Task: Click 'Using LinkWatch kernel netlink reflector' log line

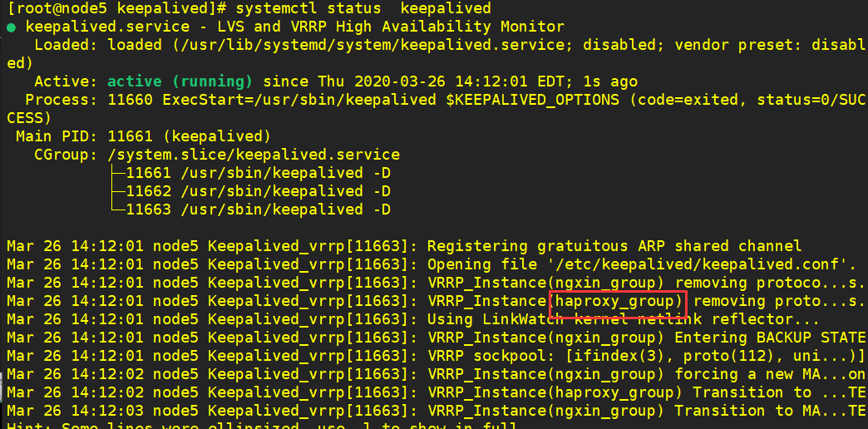Action: [x=623, y=319]
